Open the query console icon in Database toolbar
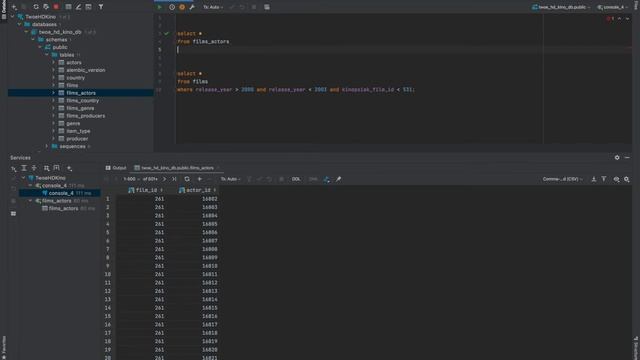The height and width of the screenshot is (360, 640). 89,7
